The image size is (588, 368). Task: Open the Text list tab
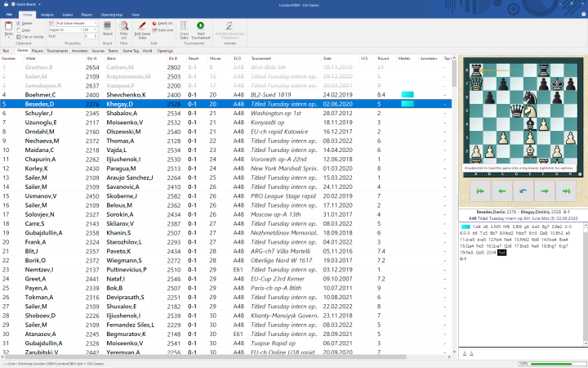(6, 51)
